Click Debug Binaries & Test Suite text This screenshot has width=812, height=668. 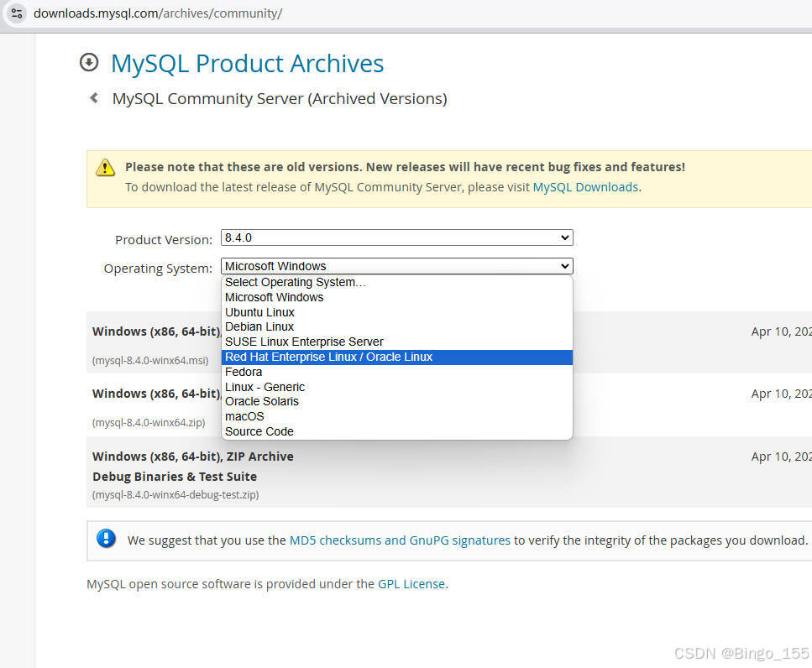(x=175, y=477)
